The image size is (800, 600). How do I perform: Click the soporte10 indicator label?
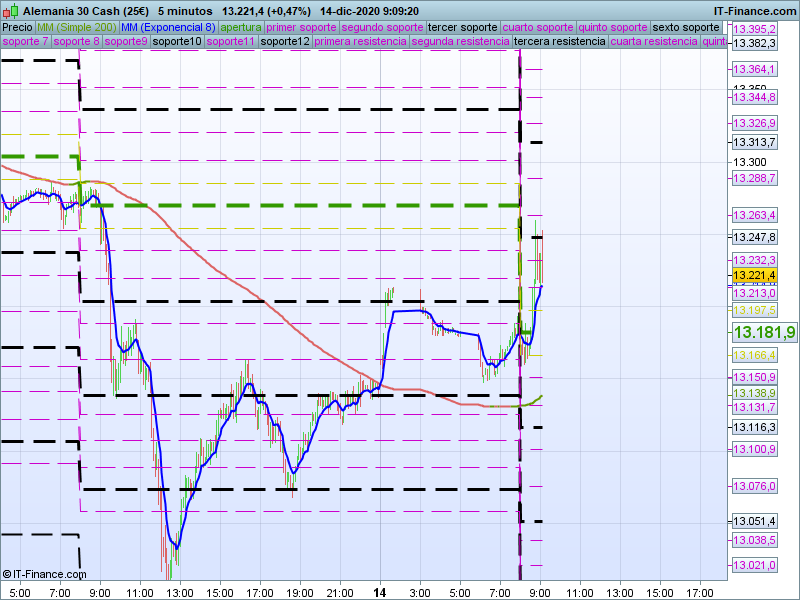(x=178, y=42)
